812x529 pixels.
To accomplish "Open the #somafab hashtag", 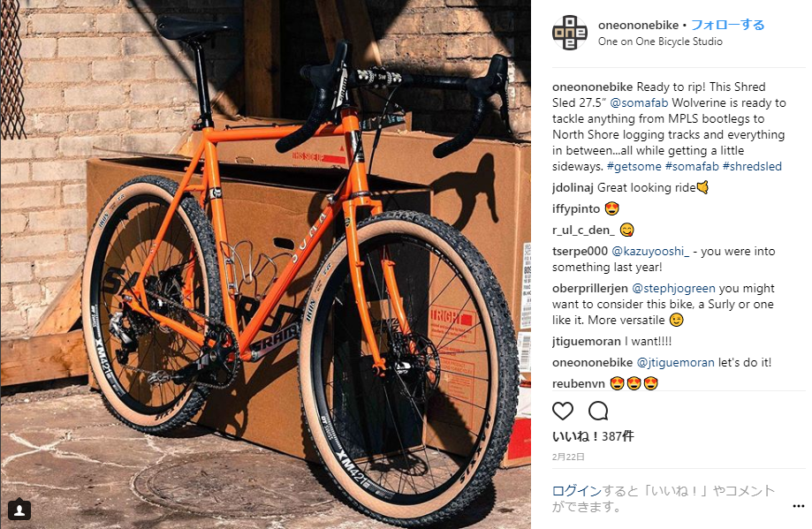I will coord(692,167).
